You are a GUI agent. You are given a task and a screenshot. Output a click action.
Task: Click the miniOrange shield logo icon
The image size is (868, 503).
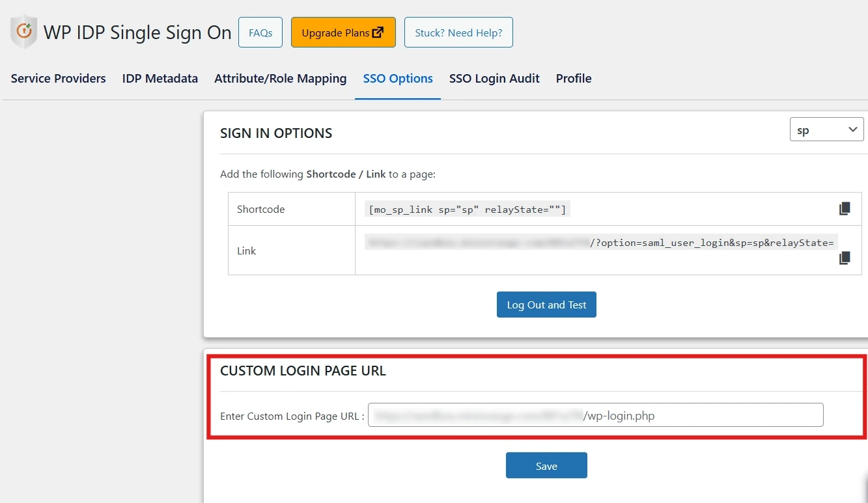(x=24, y=31)
